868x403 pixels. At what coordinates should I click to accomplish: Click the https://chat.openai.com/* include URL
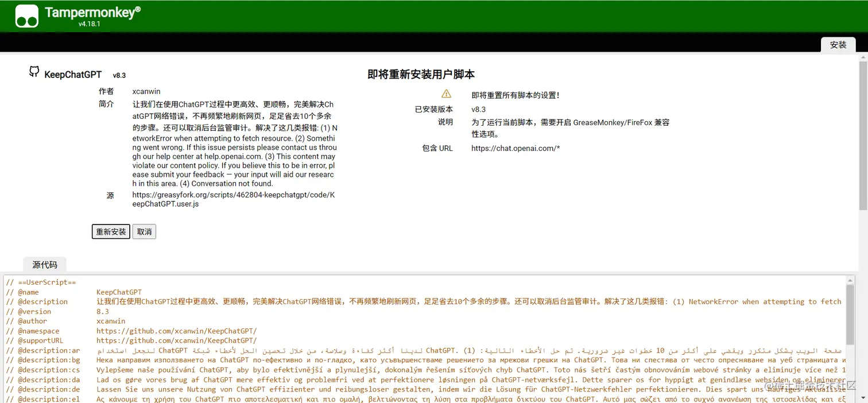pos(516,148)
